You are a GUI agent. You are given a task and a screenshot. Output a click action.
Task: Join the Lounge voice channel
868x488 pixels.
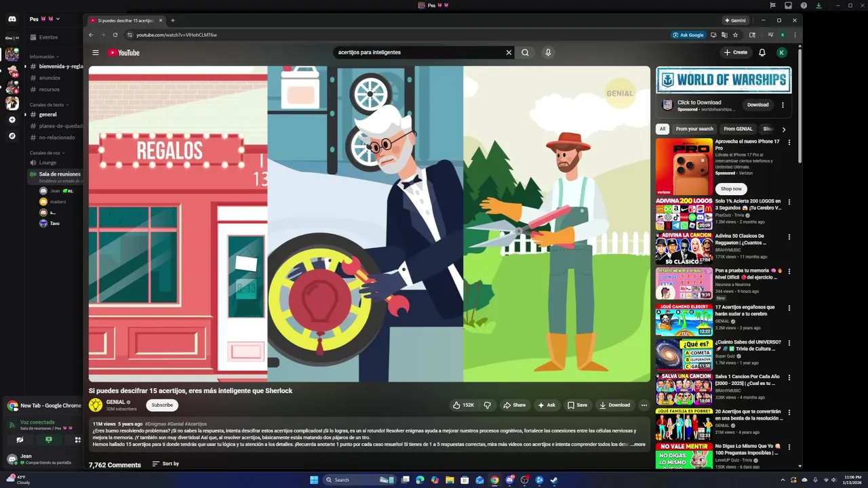click(47, 163)
